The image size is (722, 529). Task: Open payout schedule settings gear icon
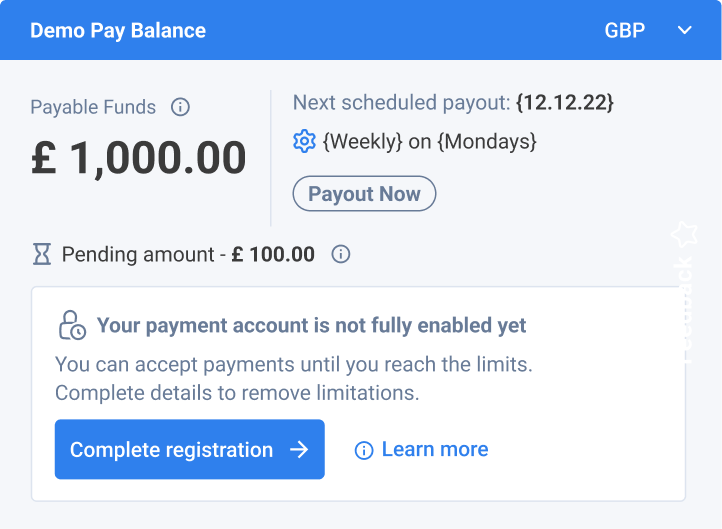304,142
